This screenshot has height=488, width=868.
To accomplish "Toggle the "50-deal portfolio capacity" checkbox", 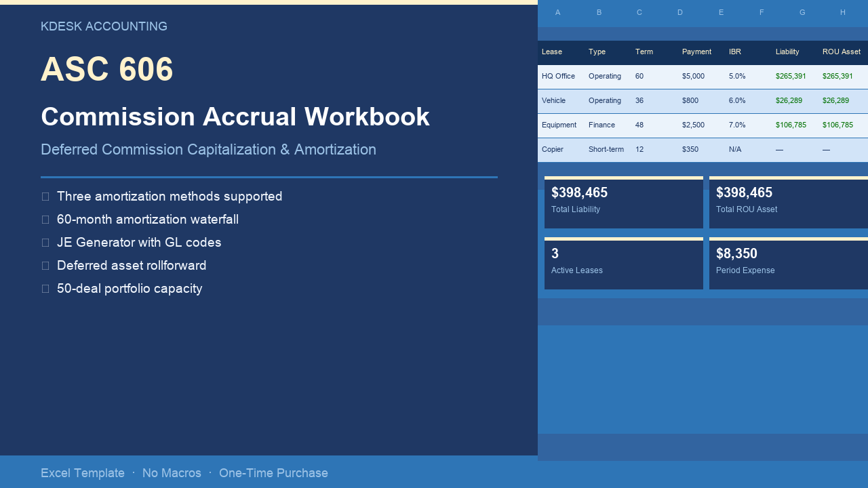I will [45, 289].
